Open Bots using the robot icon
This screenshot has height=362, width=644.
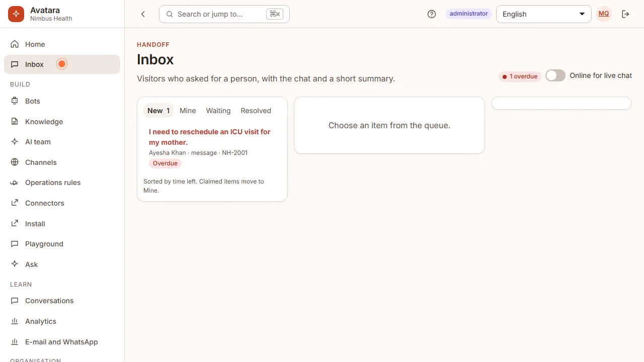(x=15, y=101)
